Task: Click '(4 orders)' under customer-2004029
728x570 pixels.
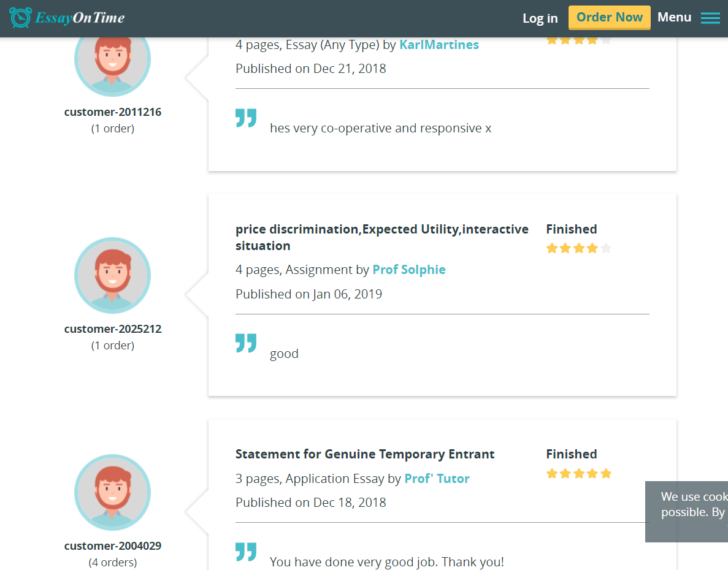Action: point(113,563)
